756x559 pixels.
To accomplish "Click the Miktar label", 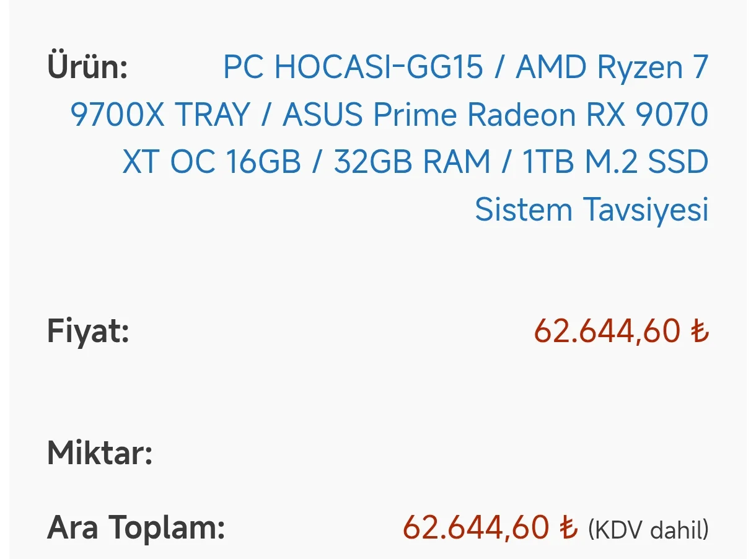I will pos(100,454).
